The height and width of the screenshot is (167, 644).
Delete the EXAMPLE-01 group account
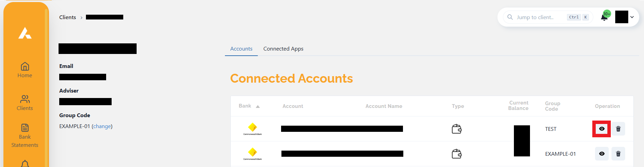coord(618,154)
